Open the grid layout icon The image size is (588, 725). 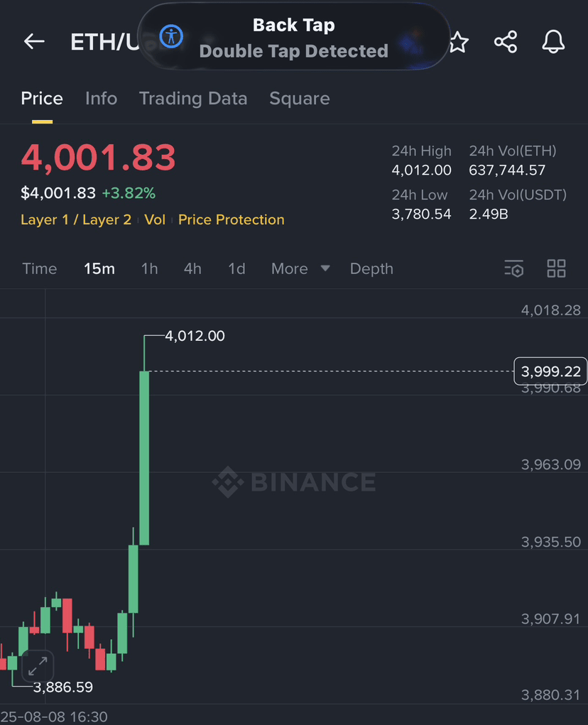[556, 268]
